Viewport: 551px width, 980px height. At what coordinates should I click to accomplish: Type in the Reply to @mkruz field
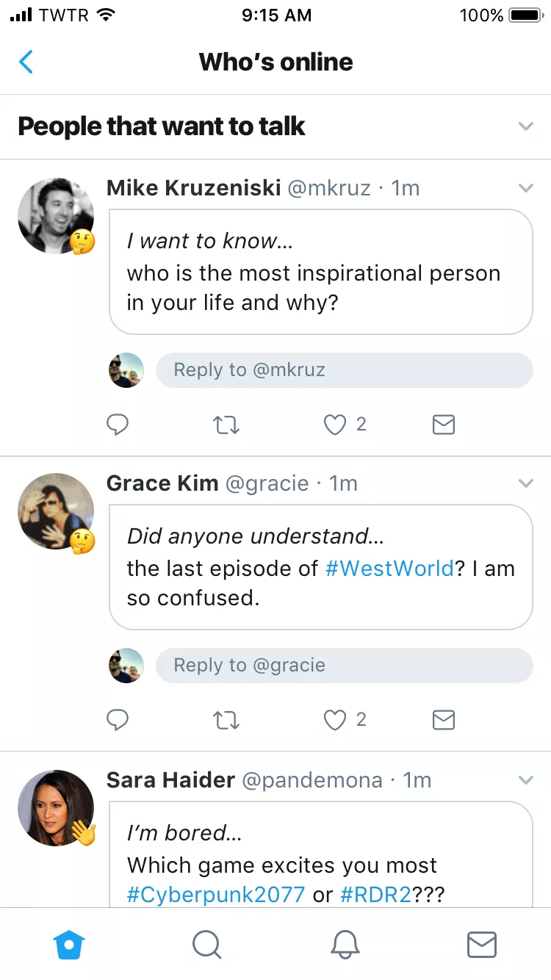point(344,370)
